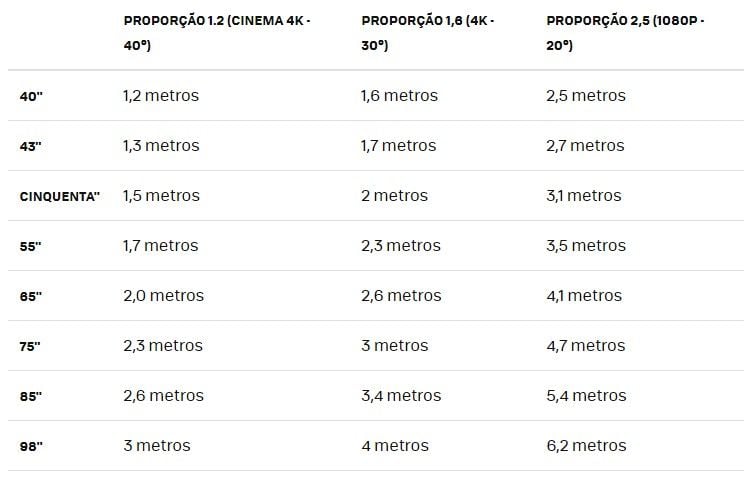746x477 pixels.
Task: Click the 2,5 metros cell
Action: 586,96
